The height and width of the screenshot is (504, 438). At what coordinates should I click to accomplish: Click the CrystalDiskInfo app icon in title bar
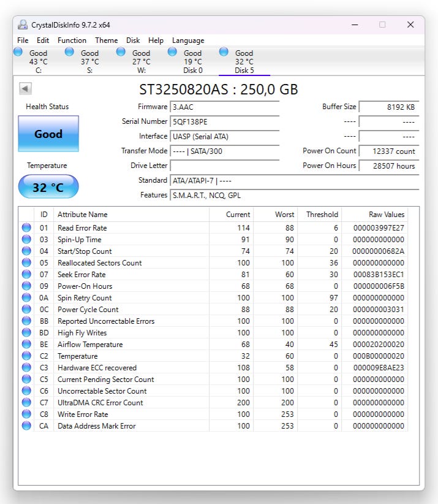click(x=23, y=25)
